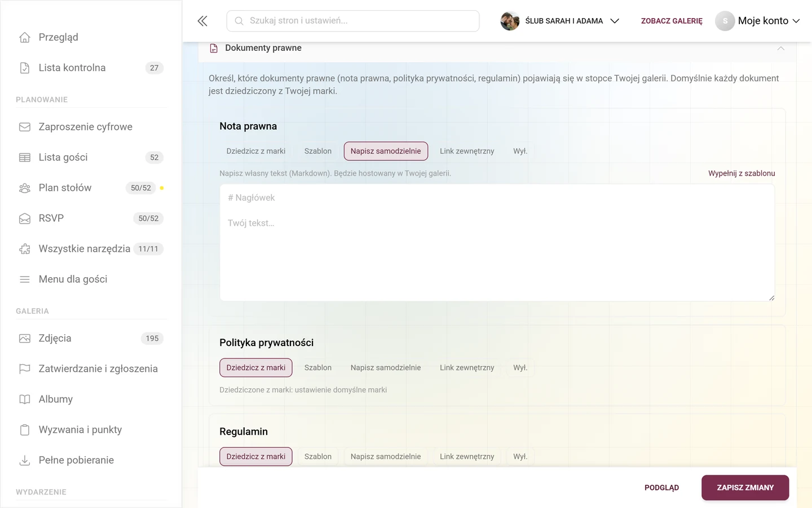Click the Albumy book icon
The height and width of the screenshot is (508, 812).
25,400
